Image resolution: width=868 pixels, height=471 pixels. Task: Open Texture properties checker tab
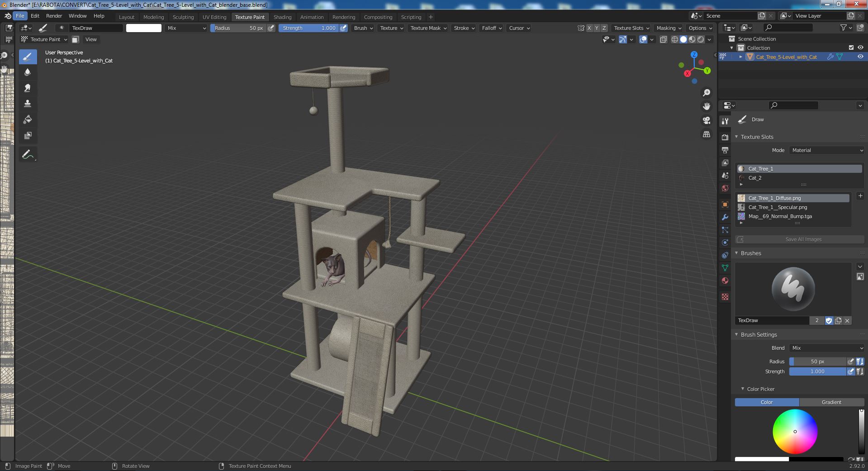click(x=725, y=297)
